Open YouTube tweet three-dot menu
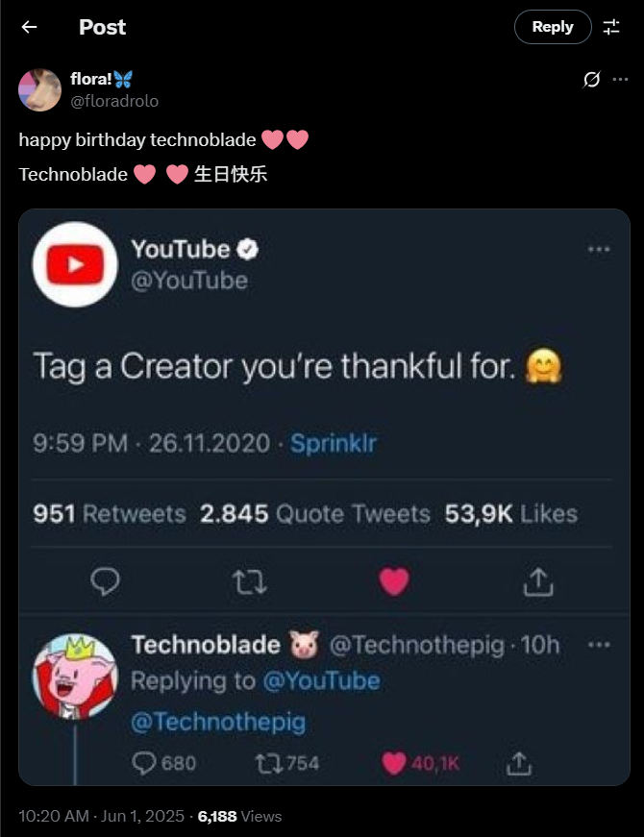 (x=599, y=249)
